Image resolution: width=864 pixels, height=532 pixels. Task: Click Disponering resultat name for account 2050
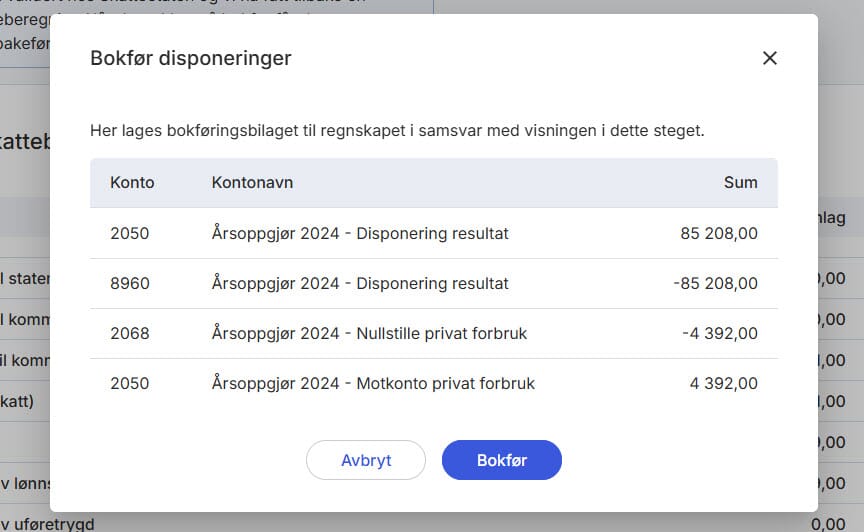point(360,234)
